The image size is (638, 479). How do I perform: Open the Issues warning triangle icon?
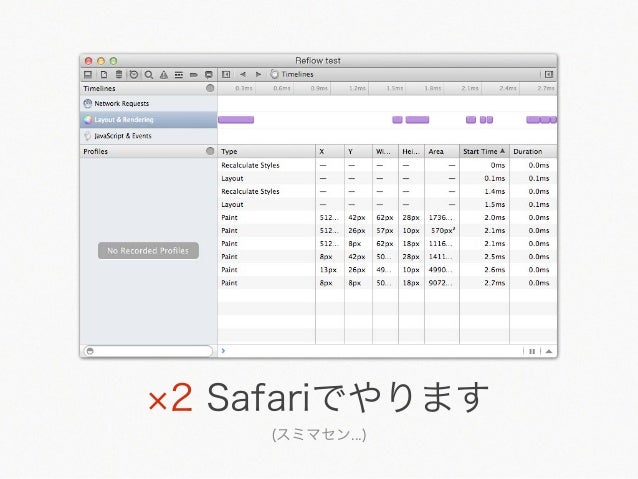coord(164,74)
